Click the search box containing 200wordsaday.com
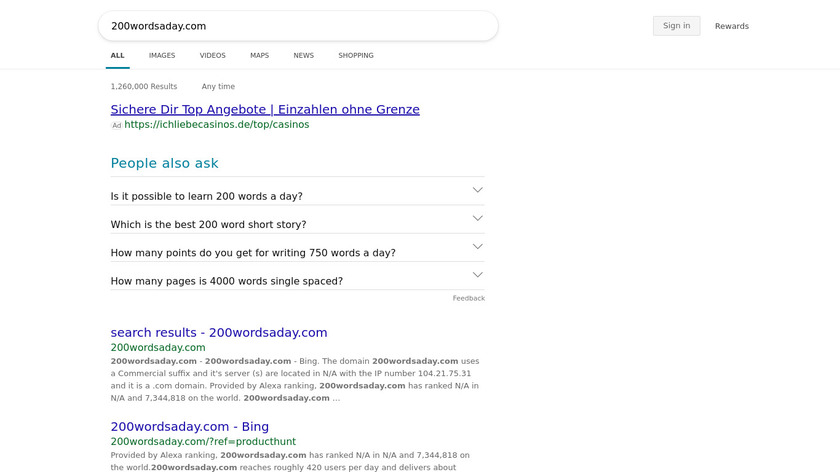The width and height of the screenshot is (840, 472). [x=297, y=26]
